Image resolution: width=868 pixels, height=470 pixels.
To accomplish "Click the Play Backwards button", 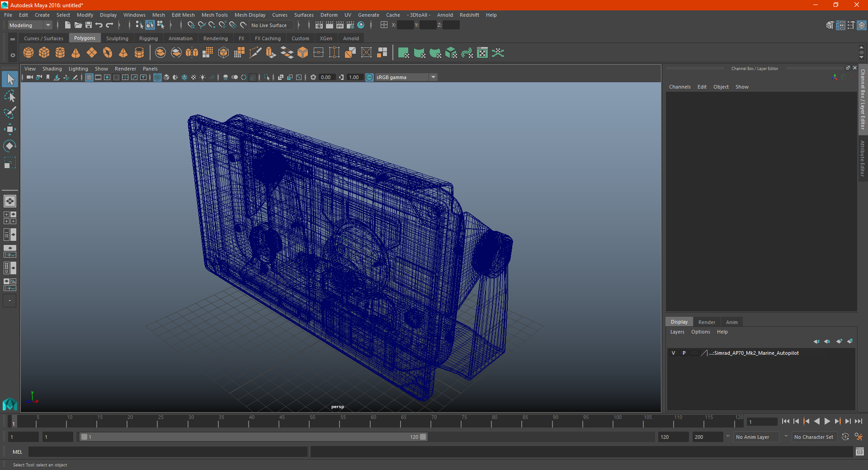I will (x=816, y=421).
